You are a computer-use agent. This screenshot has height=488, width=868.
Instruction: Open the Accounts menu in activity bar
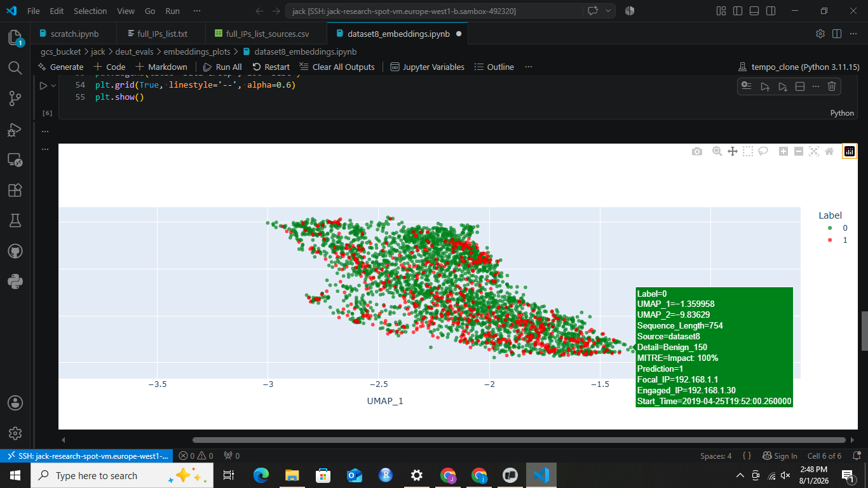[15, 403]
